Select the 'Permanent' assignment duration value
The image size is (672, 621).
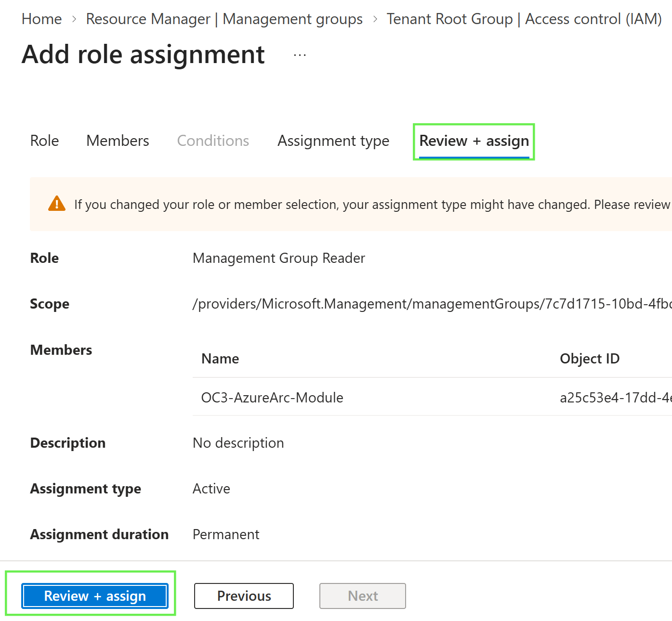click(226, 534)
